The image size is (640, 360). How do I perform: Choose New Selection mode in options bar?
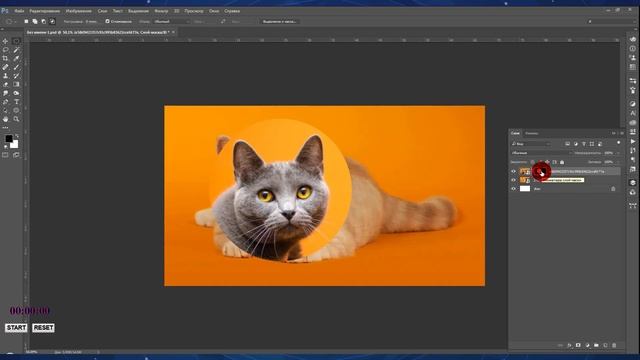click(x=26, y=21)
